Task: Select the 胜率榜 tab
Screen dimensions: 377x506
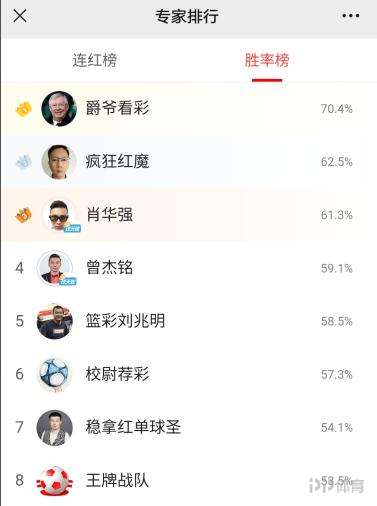Action: tap(267, 60)
